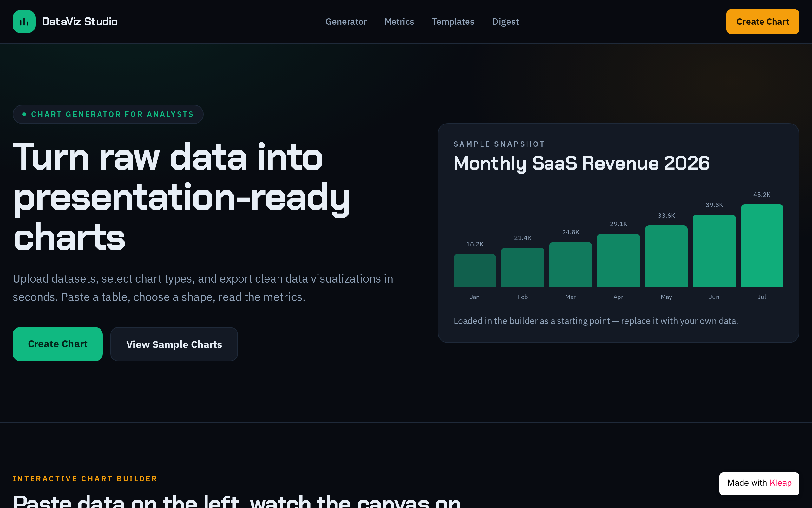The height and width of the screenshot is (508, 812).
Task: Click the orange Create Chart header button
Action: [x=762, y=22]
